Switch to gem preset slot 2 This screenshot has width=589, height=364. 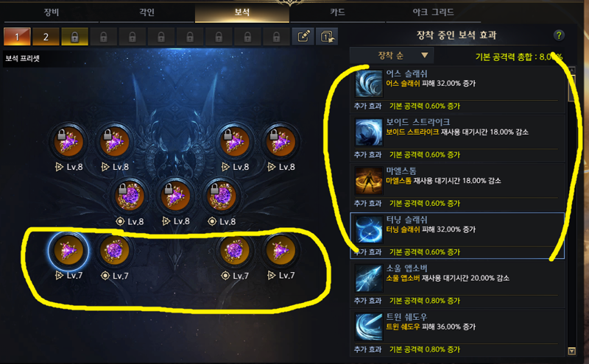46,37
